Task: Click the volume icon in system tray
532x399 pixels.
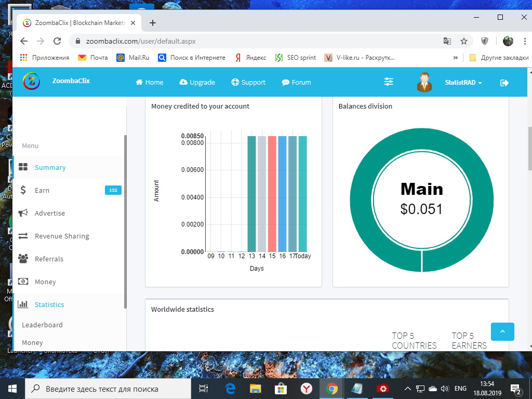Action: pos(445,389)
